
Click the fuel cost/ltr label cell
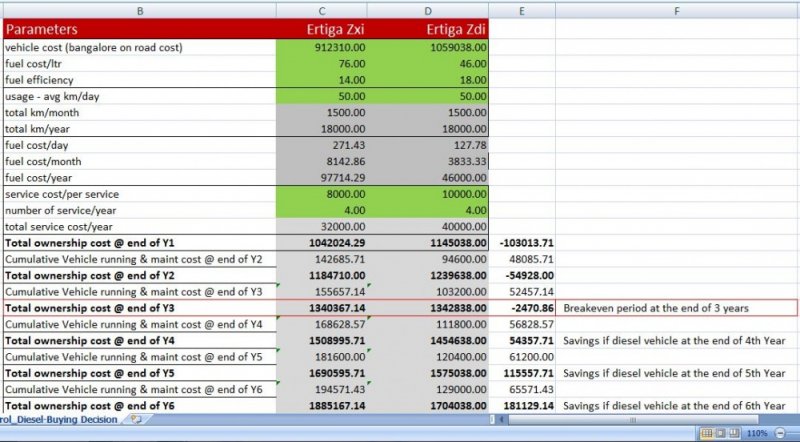[140, 64]
